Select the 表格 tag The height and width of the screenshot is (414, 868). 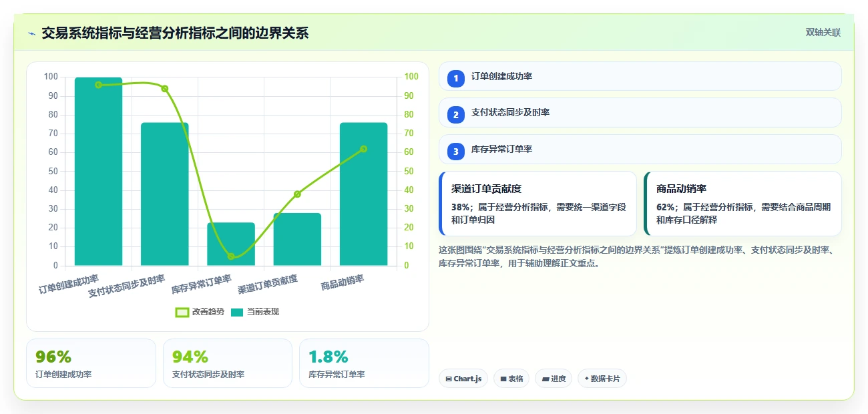pyautogui.click(x=511, y=379)
